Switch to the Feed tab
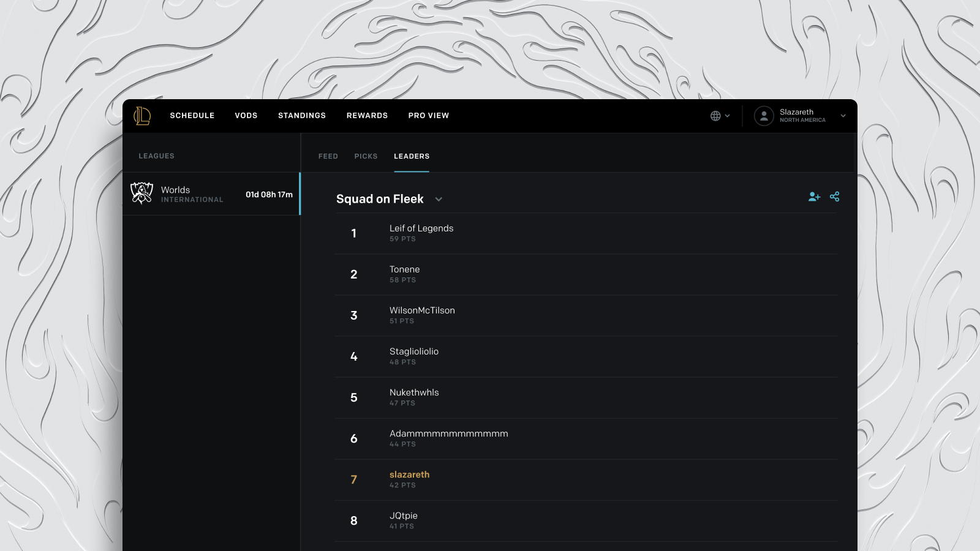Image resolution: width=980 pixels, height=551 pixels. tap(328, 156)
